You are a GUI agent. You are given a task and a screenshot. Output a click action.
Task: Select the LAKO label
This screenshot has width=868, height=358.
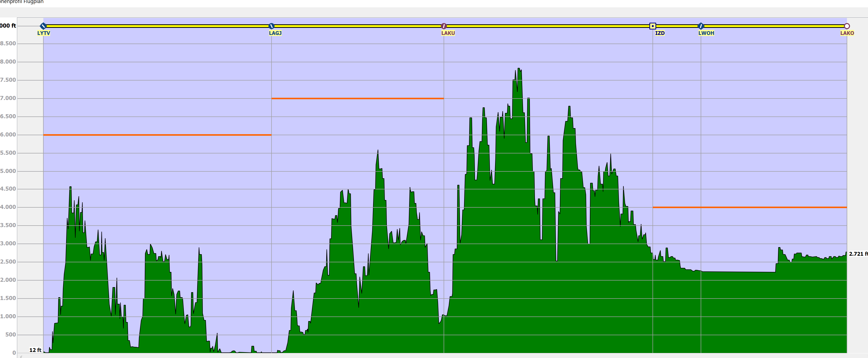pyautogui.click(x=847, y=33)
